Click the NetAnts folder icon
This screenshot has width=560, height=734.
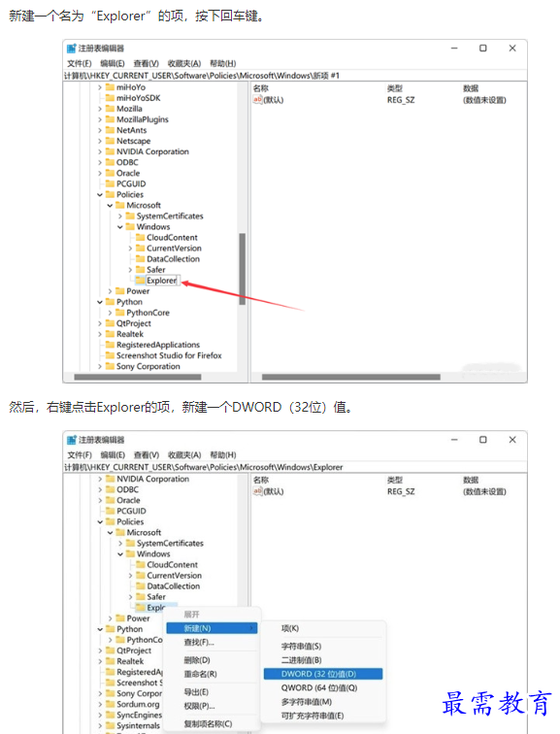pyautogui.click(x=110, y=130)
